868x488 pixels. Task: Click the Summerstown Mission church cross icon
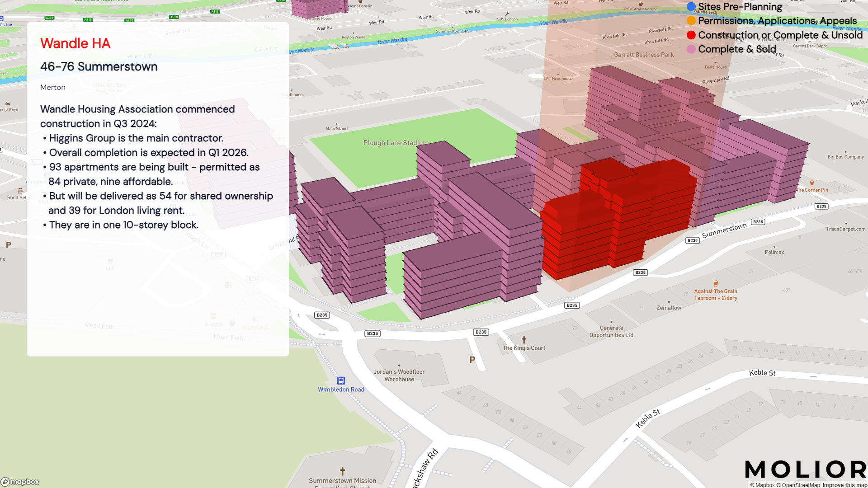click(343, 471)
